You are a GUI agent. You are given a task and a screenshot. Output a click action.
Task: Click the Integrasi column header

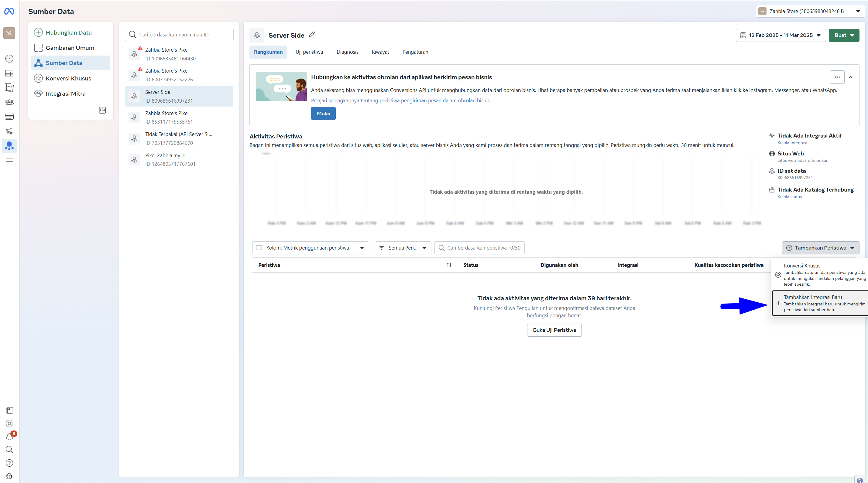pos(628,265)
